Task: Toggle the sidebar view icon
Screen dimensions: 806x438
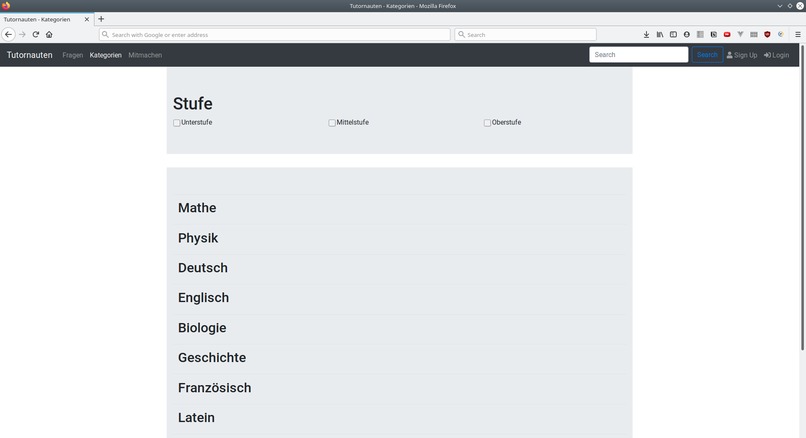Action: pyautogui.click(x=673, y=34)
